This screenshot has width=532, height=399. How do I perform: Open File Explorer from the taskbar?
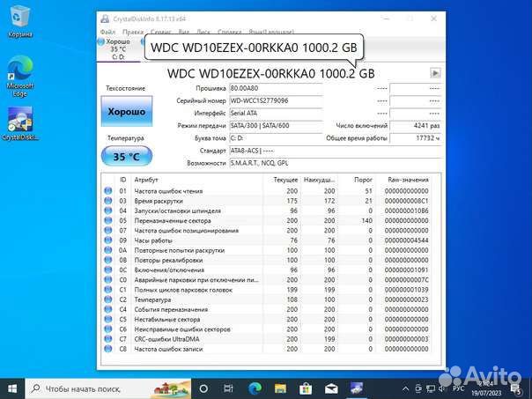point(280,388)
